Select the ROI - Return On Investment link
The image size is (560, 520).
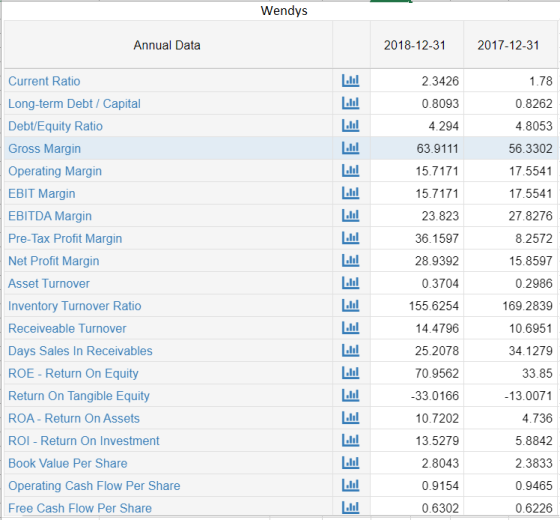pos(84,441)
